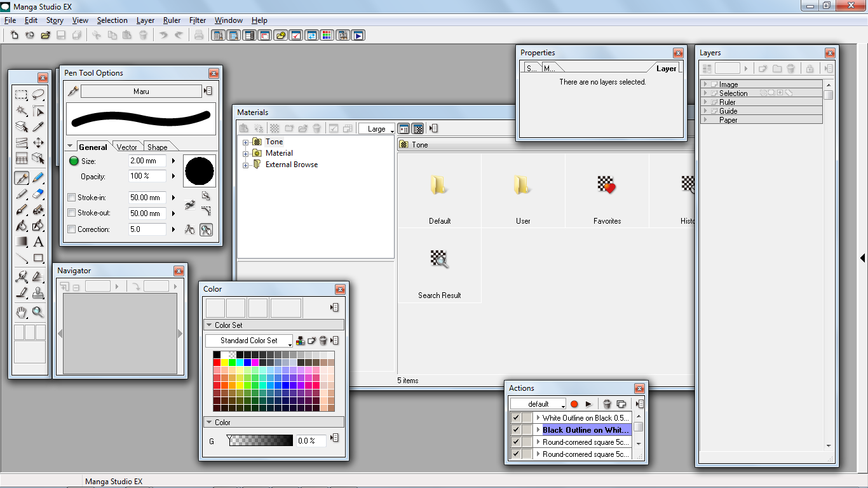Click the pen Size value field
The height and width of the screenshot is (488, 868).
[147, 161]
